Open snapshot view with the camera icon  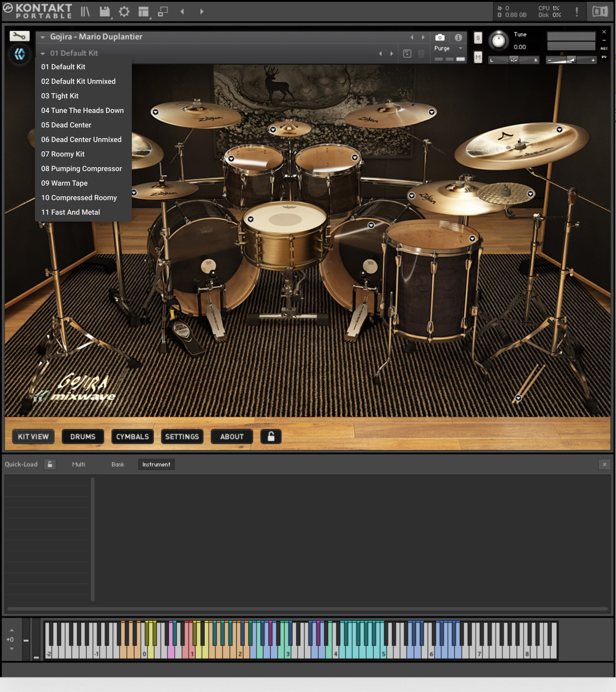click(x=440, y=37)
